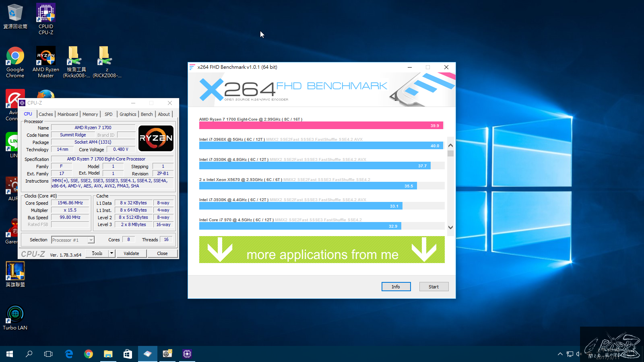The image size is (644, 362).
Task: Open network status tray icon
Action: coord(570,354)
